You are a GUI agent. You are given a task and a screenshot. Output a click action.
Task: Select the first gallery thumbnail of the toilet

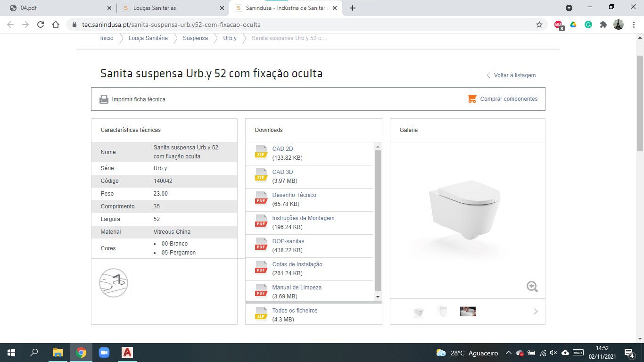tap(418, 312)
